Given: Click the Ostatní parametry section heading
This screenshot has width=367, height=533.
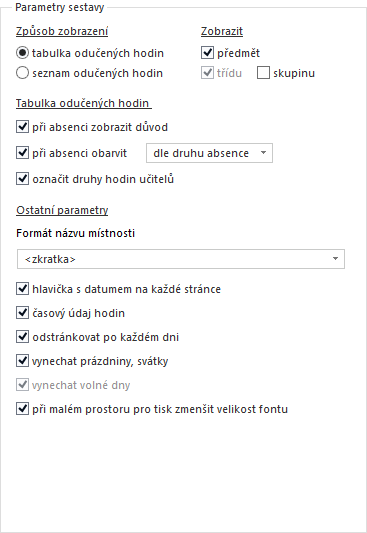Looking at the screenshot, I should 62,210.
